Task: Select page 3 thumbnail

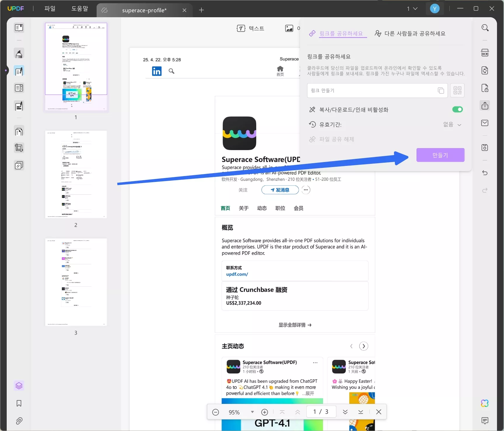Action: click(x=76, y=282)
